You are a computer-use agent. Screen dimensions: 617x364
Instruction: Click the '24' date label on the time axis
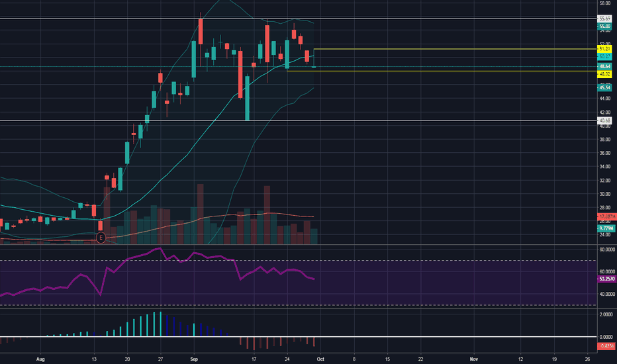[287, 359]
